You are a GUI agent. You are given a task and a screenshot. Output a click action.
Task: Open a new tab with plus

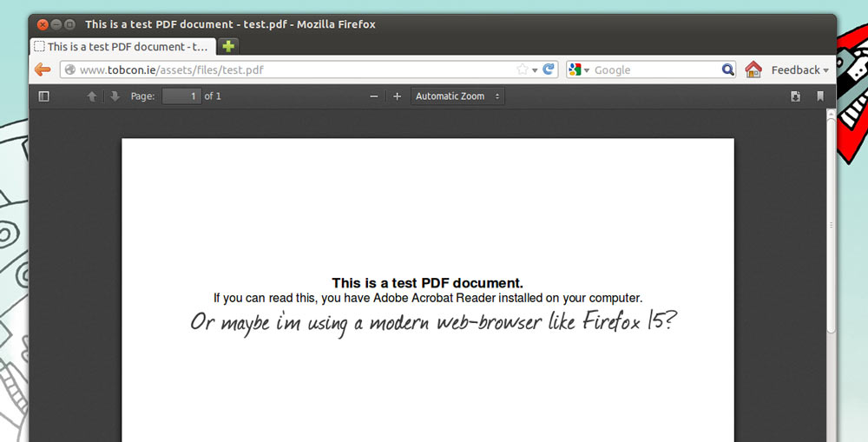tap(228, 47)
